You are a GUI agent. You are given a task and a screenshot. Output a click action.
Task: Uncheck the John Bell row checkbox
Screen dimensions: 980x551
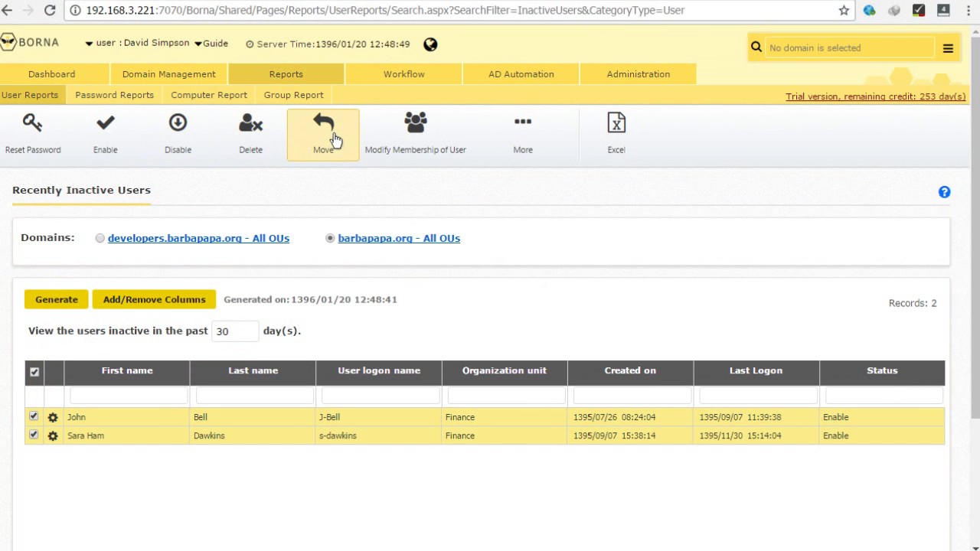[x=34, y=416]
